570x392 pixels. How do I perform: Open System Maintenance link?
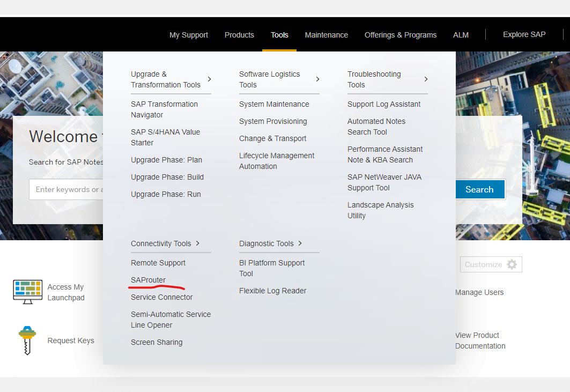click(x=274, y=105)
